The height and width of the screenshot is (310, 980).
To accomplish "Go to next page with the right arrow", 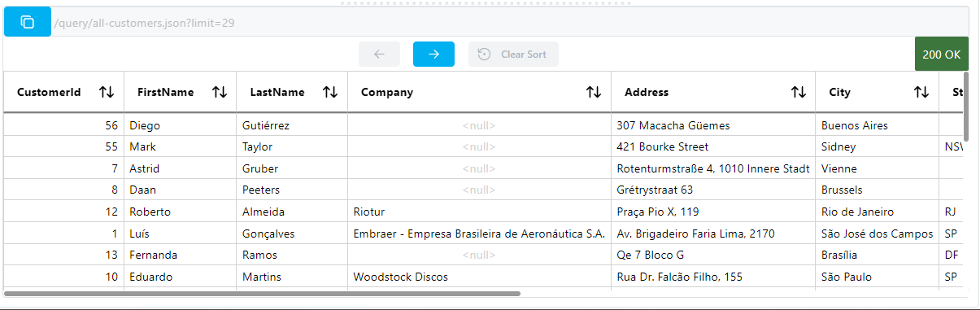I will [433, 55].
